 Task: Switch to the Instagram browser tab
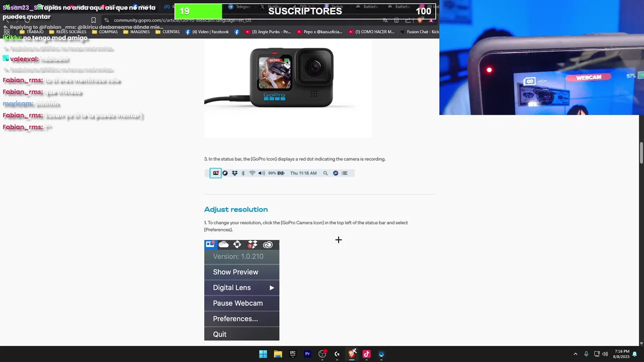[429, 7]
